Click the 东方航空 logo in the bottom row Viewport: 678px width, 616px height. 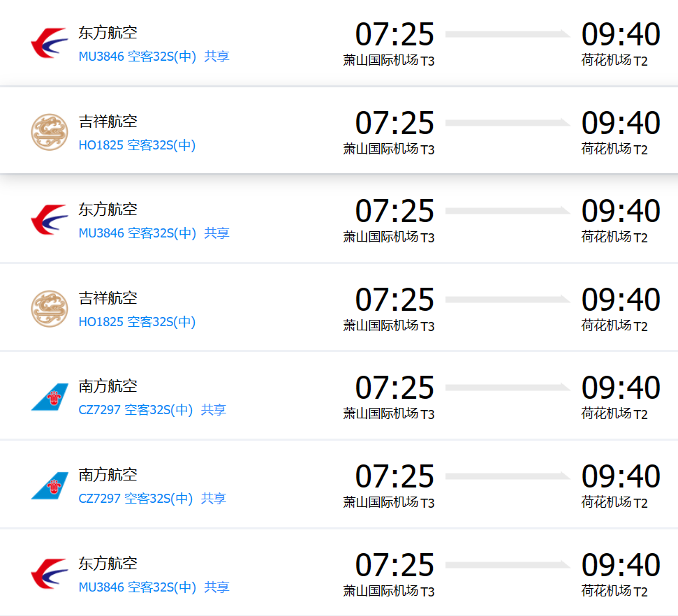click(x=49, y=573)
